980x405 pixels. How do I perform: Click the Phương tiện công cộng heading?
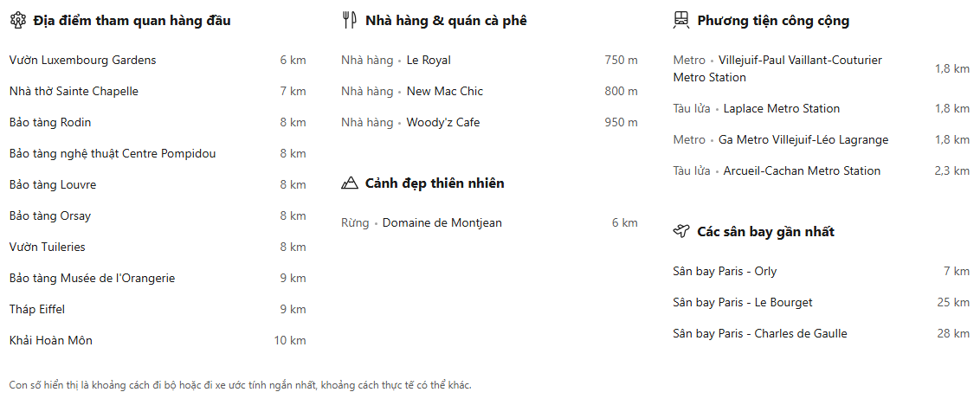tap(773, 21)
